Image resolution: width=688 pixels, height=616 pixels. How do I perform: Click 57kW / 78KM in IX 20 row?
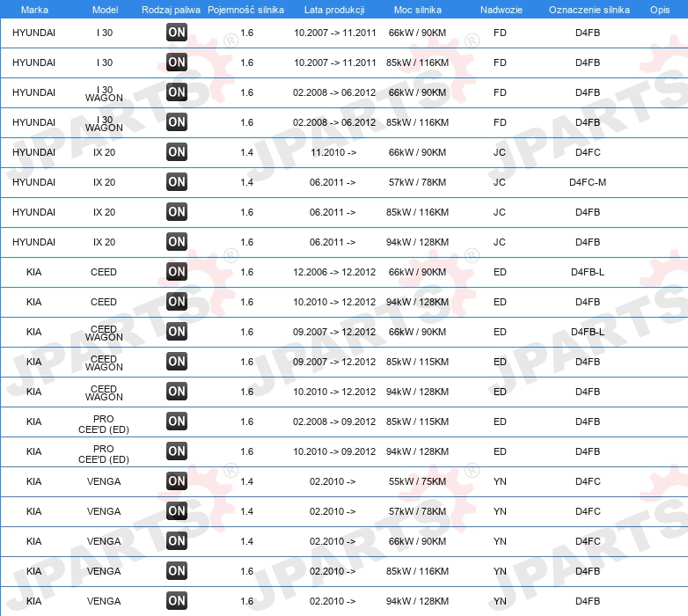click(417, 182)
